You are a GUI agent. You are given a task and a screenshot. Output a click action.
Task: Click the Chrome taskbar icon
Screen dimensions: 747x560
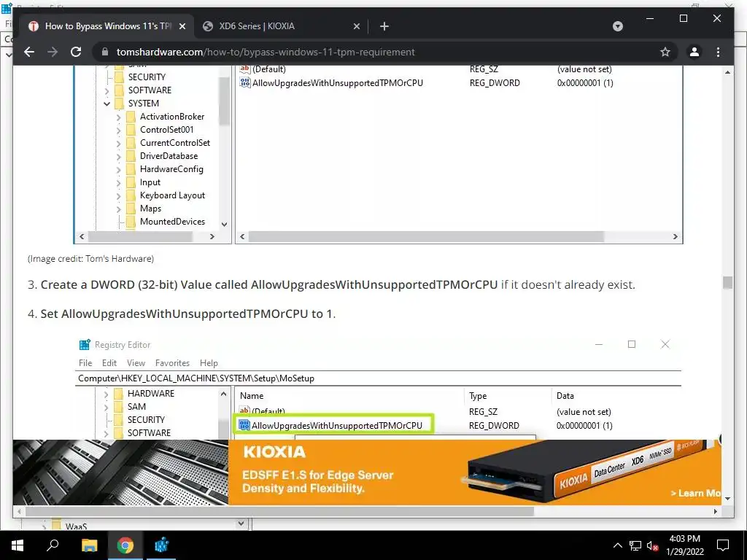point(125,545)
